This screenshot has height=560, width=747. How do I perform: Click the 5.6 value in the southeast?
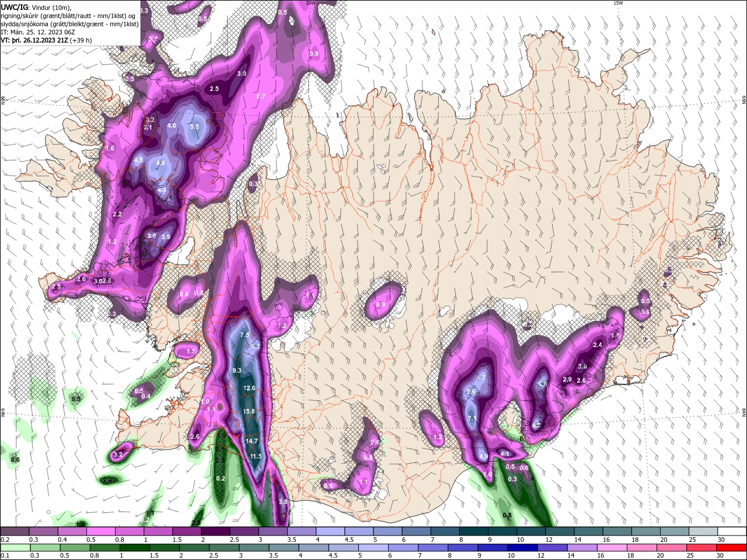(472, 392)
